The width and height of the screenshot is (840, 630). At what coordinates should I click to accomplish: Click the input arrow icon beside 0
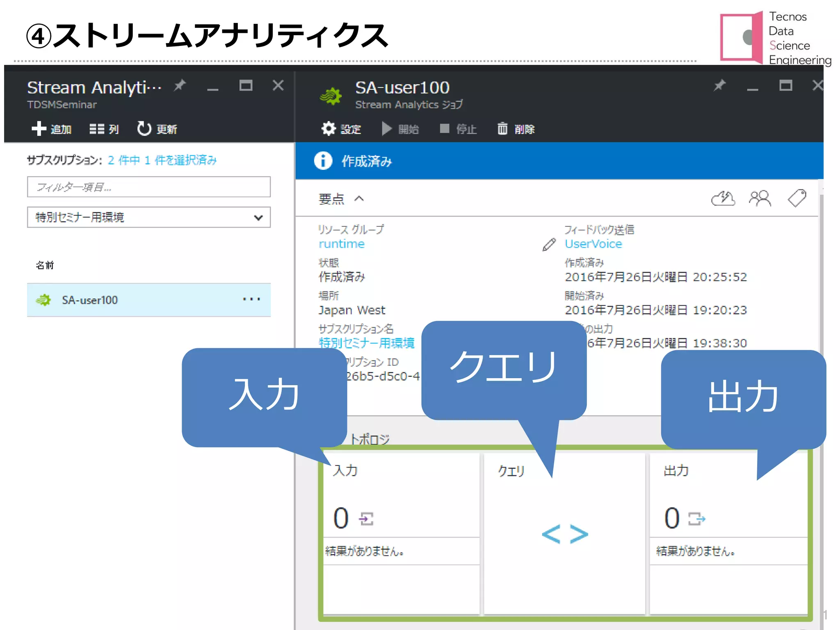(366, 519)
